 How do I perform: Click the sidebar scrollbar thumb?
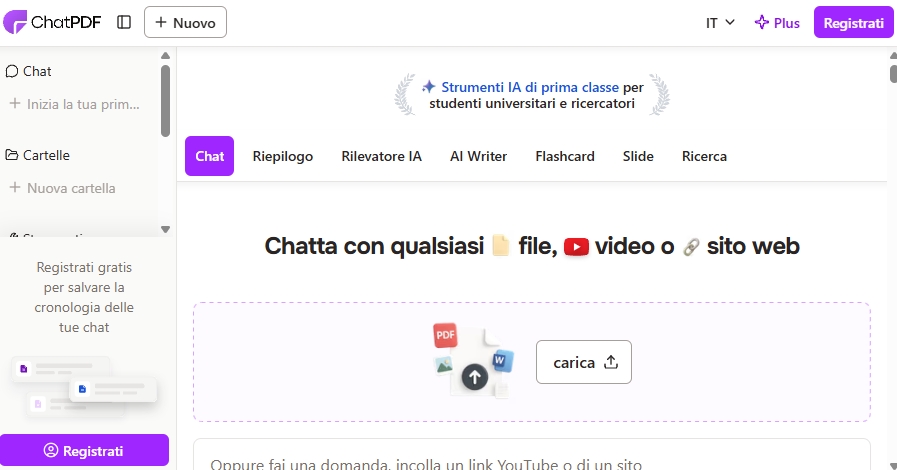(x=165, y=101)
